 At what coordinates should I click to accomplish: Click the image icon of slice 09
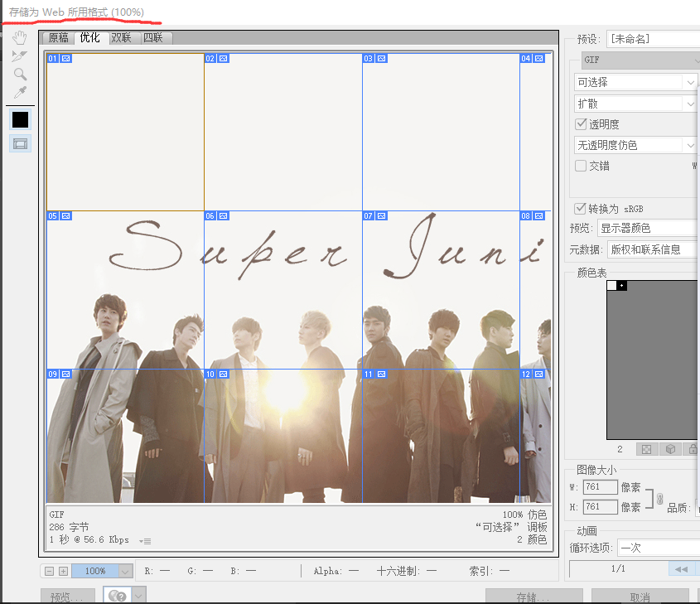pos(66,374)
